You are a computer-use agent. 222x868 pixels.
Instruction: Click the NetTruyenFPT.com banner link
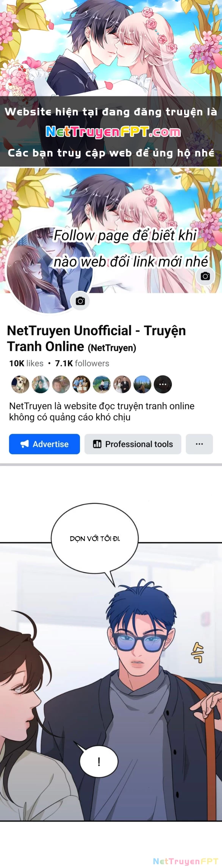(113, 132)
